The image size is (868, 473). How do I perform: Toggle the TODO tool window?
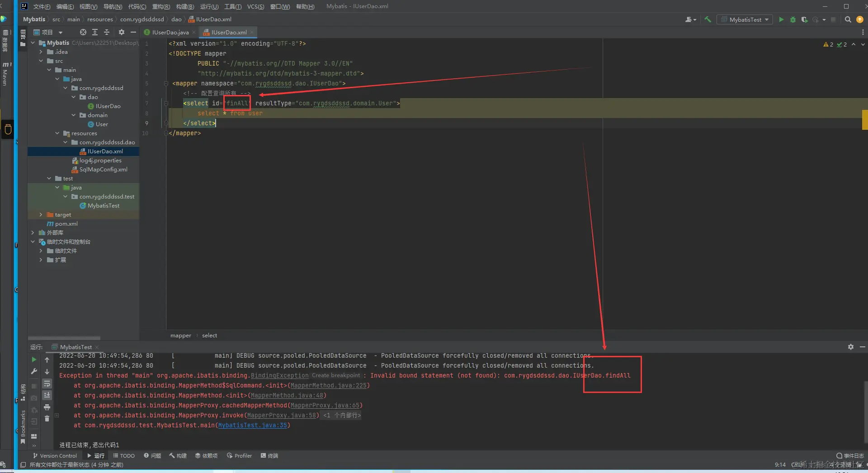[124, 456]
